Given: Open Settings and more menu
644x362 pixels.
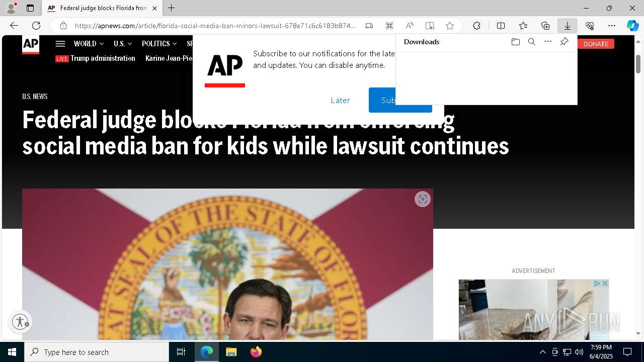Looking at the screenshot, I should pyautogui.click(x=612, y=26).
